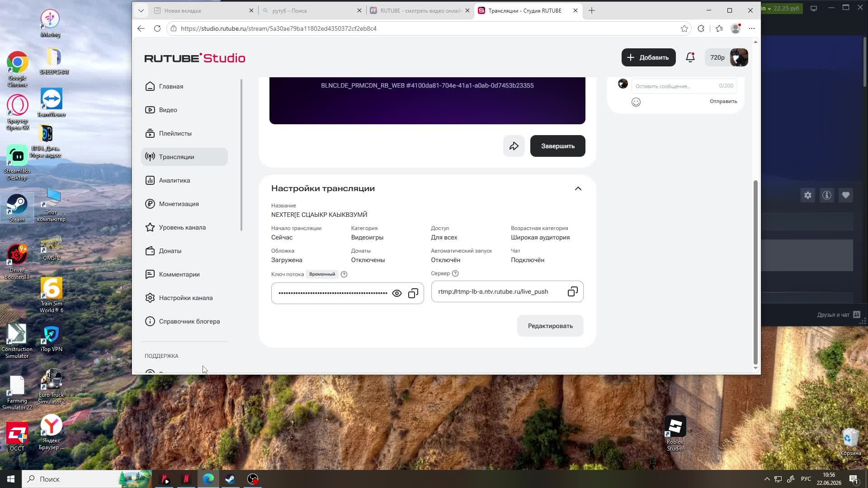
Task: Bookmark this page with the star
Action: pos(684,28)
